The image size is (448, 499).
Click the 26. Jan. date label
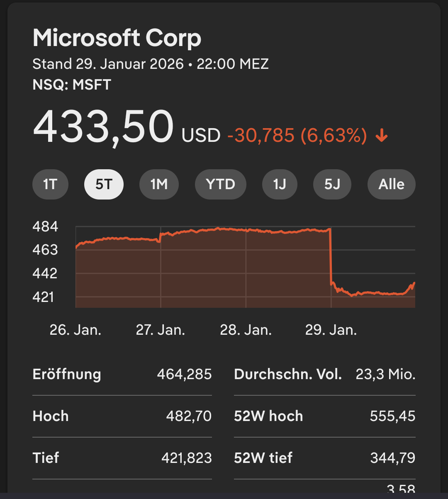pyautogui.click(x=75, y=330)
